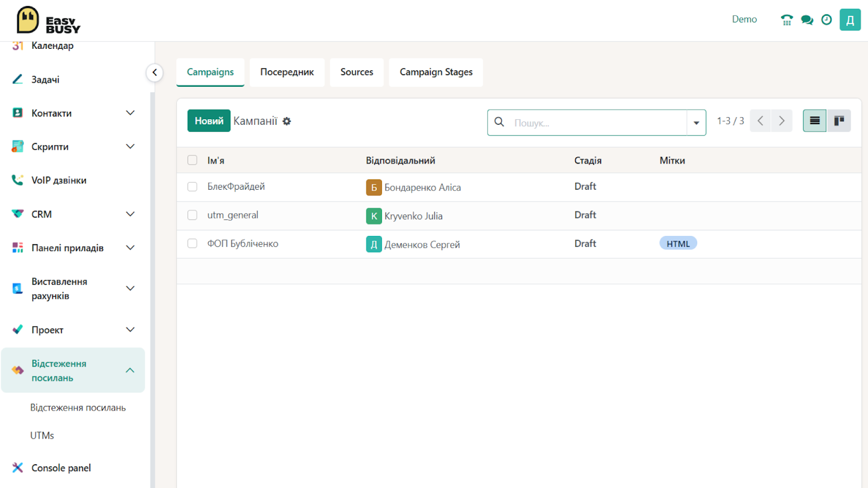Open the search options dropdown arrow
The image size is (868, 488).
pos(696,123)
